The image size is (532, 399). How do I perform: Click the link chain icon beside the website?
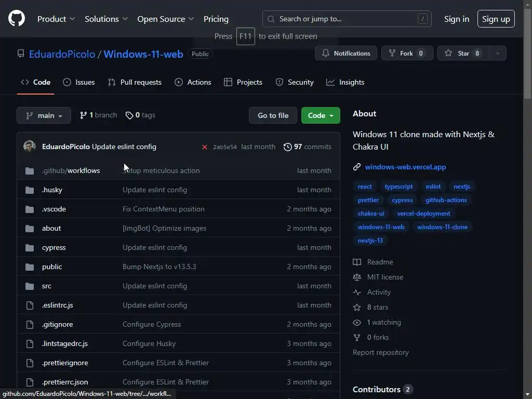point(356,167)
